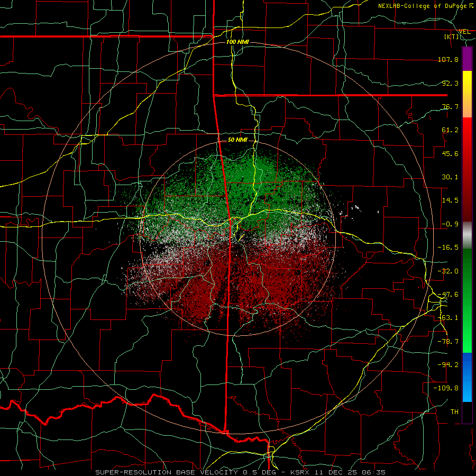This screenshot has width=476, height=476.
Task: Select the -63.1 legend value
Action: 448,318
